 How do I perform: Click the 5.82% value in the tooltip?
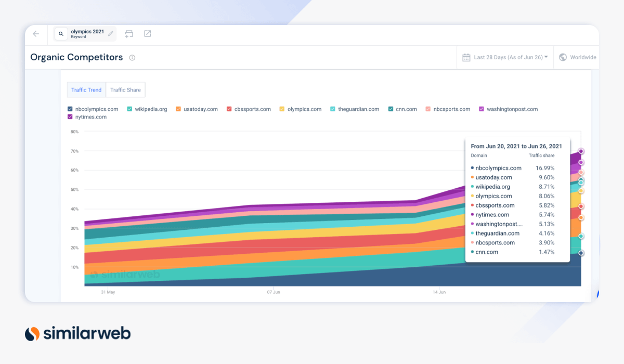tap(547, 205)
